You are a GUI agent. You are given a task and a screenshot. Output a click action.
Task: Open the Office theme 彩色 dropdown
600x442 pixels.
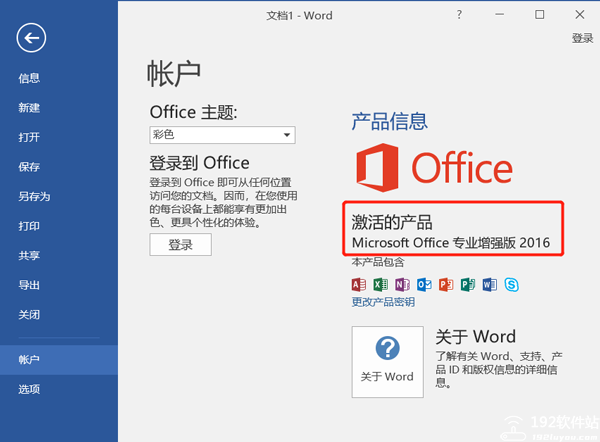(222, 135)
